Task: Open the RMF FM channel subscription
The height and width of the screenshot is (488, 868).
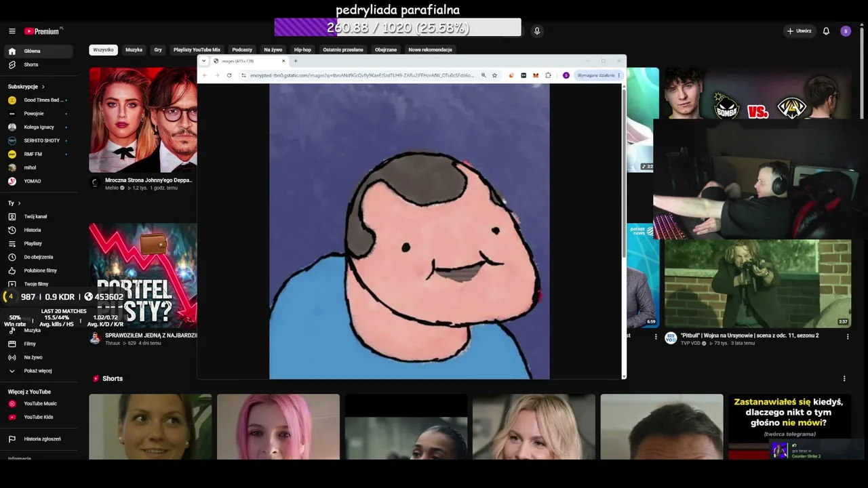Action: point(40,154)
